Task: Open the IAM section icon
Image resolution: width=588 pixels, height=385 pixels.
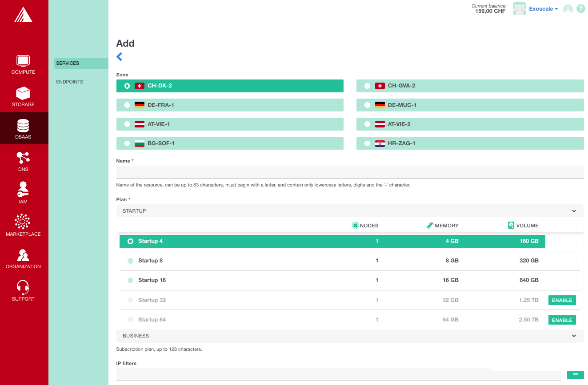Action: point(23,190)
